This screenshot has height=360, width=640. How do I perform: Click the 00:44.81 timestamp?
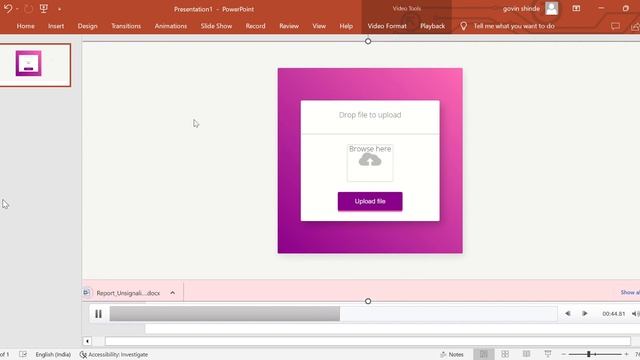pos(613,314)
